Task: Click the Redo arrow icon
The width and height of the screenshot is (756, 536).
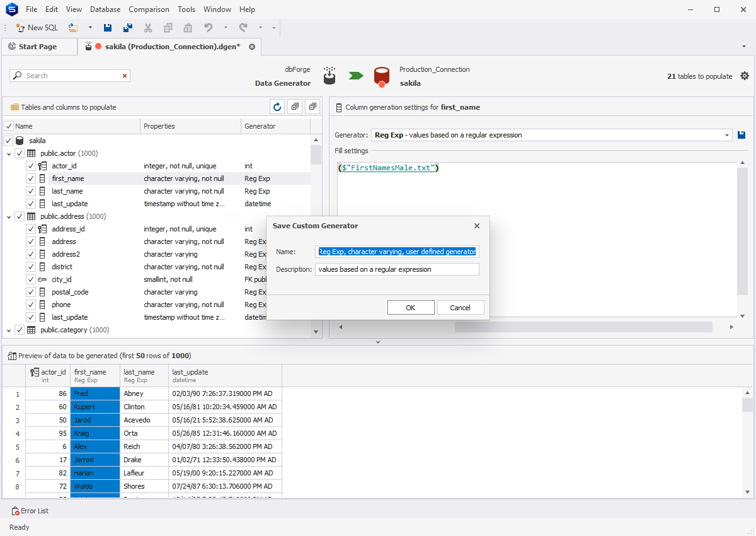Action: point(243,28)
